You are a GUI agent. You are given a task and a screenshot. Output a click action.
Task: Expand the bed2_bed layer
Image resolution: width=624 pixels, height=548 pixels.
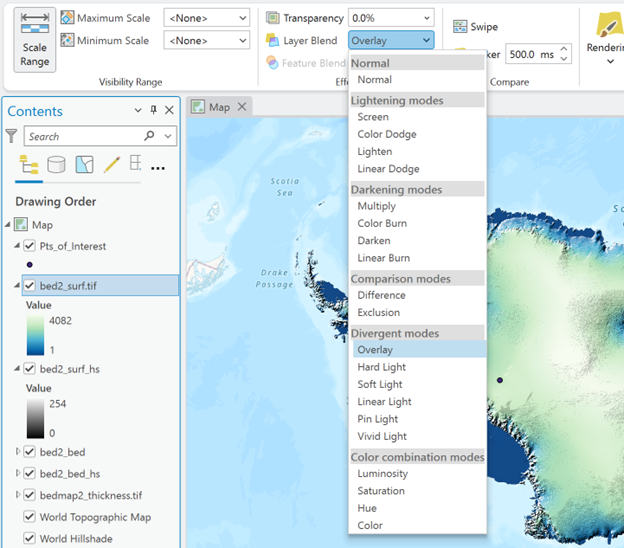[x=18, y=451]
